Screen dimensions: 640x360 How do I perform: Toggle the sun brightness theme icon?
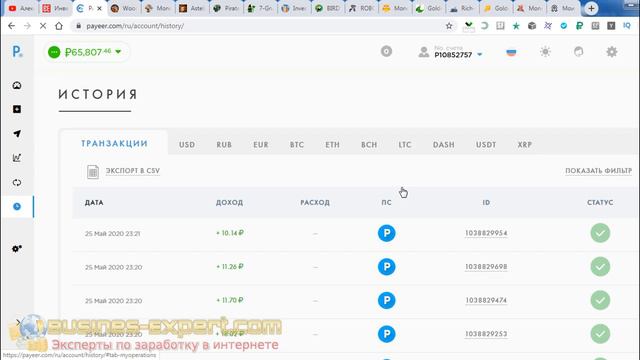[x=545, y=52]
